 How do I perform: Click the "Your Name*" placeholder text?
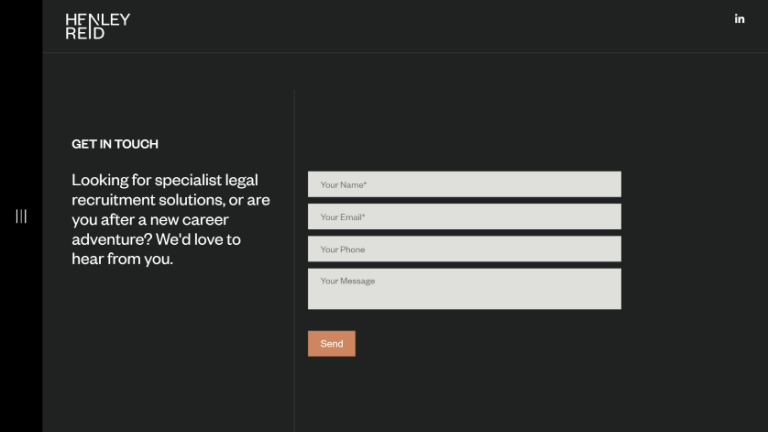(x=344, y=185)
